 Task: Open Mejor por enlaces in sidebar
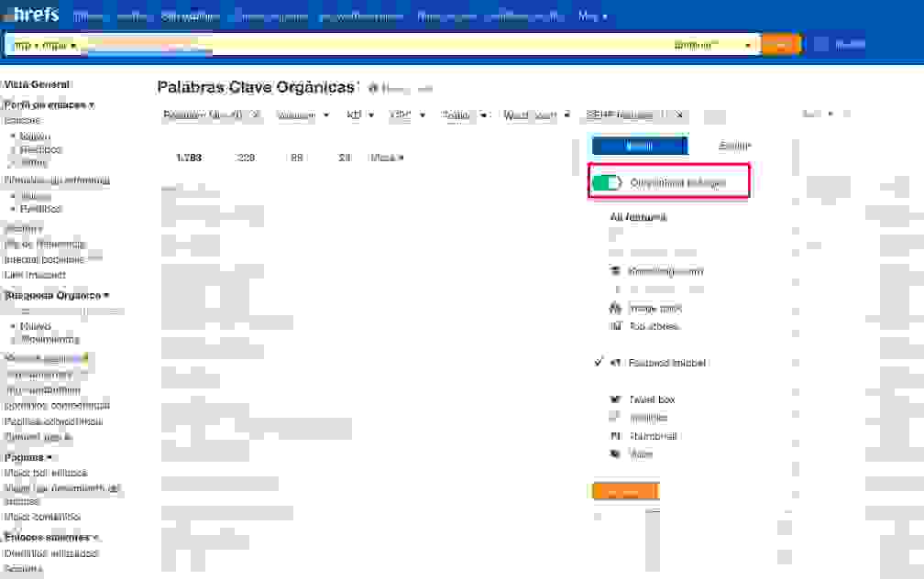click(x=46, y=473)
